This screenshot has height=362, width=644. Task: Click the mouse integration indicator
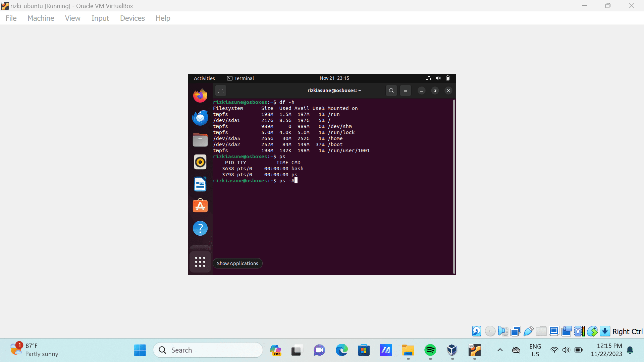coord(592,331)
